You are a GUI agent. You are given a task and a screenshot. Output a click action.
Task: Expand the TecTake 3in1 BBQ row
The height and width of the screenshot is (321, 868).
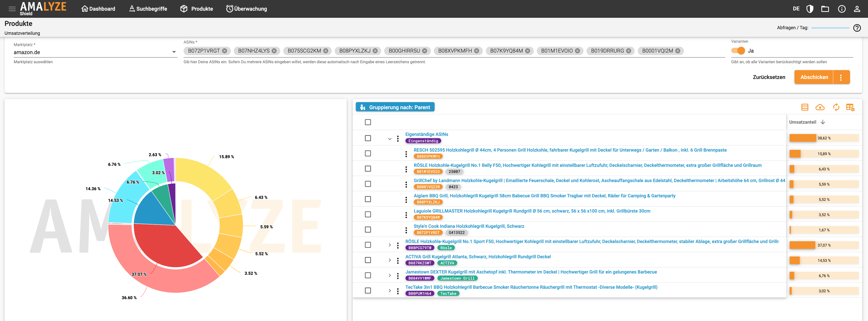(390, 291)
